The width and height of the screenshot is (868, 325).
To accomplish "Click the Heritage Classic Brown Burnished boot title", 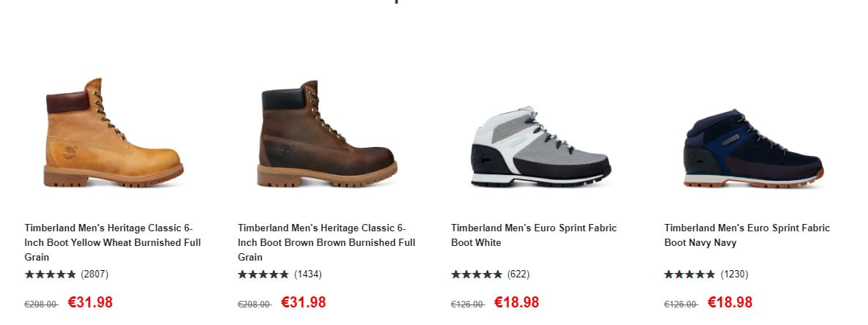I will tap(326, 242).
